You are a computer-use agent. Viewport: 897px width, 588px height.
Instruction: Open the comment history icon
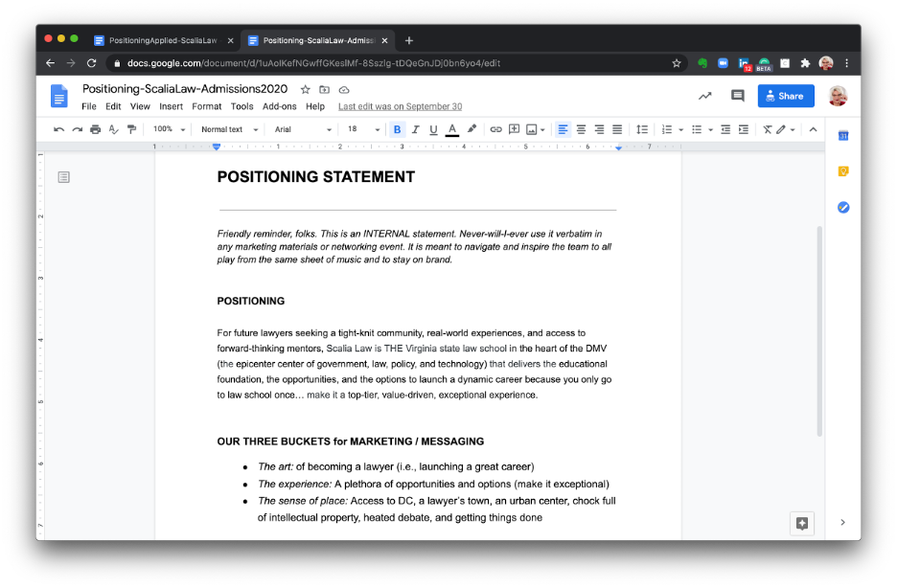pos(738,96)
